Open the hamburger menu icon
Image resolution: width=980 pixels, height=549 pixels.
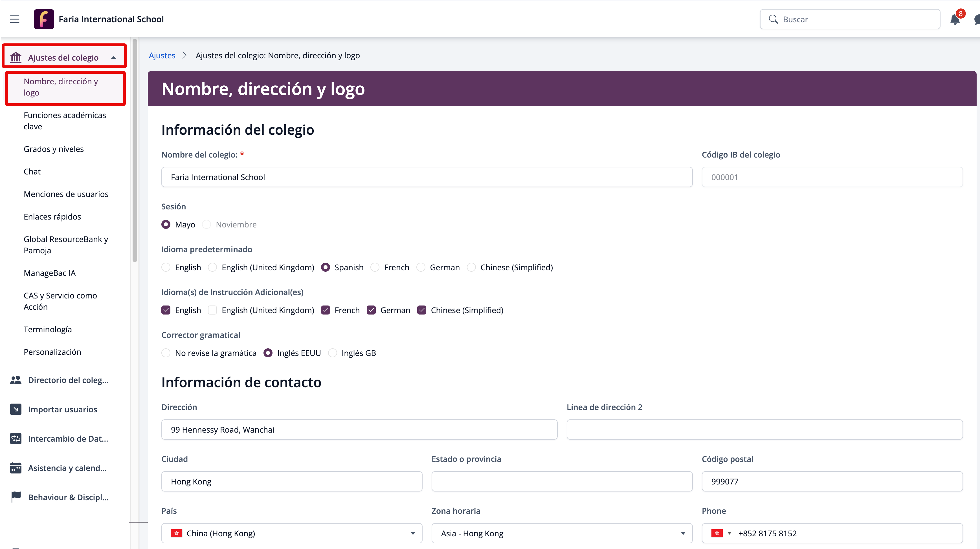(x=14, y=19)
